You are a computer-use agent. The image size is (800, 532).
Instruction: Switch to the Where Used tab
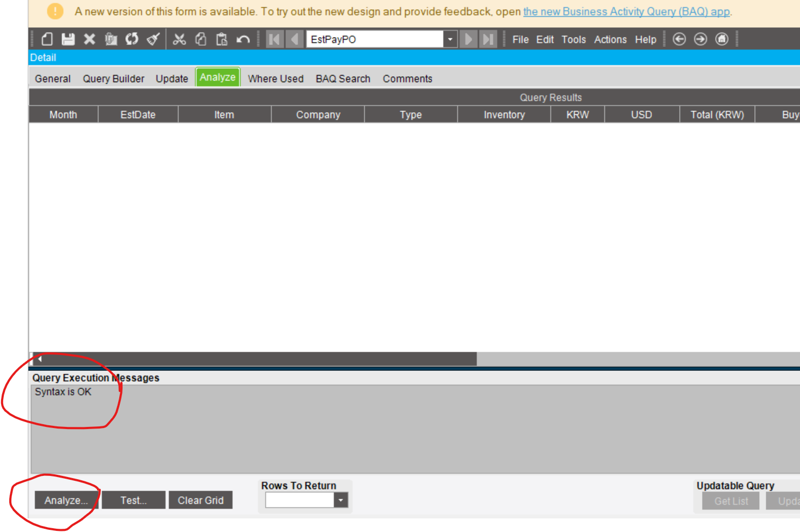pyautogui.click(x=276, y=79)
